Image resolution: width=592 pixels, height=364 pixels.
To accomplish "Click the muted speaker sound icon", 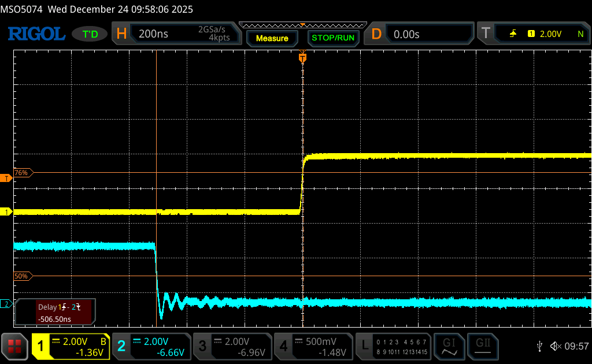I will pos(556,346).
